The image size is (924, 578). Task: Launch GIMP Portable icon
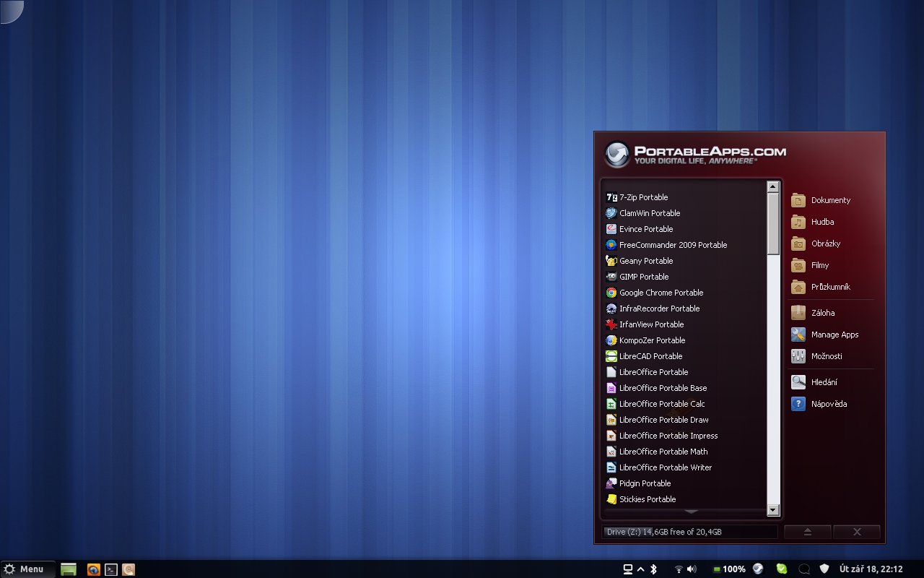click(x=611, y=277)
